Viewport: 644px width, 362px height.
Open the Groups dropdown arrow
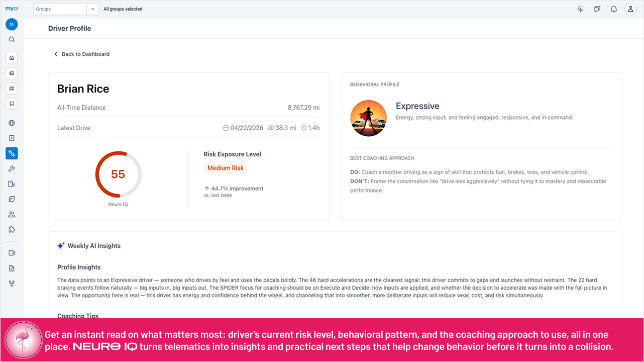pyautogui.click(x=92, y=9)
